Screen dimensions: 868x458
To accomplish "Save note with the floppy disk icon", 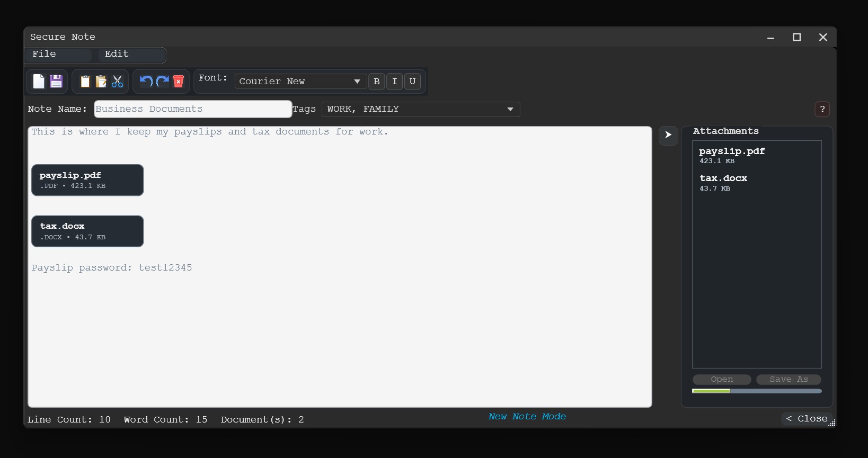I will [x=56, y=81].
